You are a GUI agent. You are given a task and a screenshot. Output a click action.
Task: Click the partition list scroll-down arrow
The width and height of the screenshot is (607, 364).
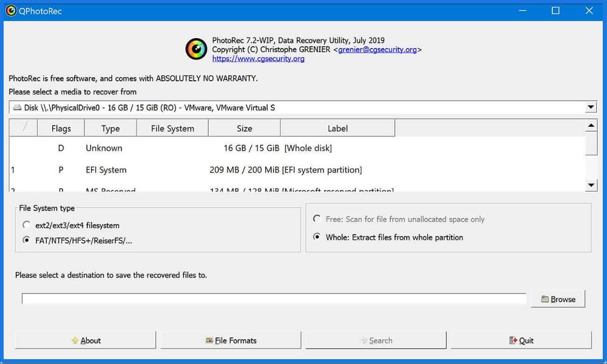[591, 185]
